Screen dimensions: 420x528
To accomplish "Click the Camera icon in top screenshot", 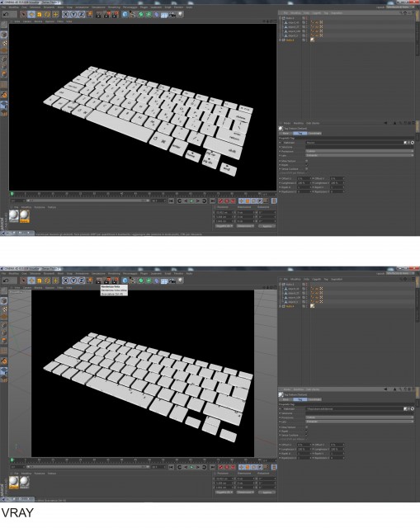I will (x=172, y=14).
